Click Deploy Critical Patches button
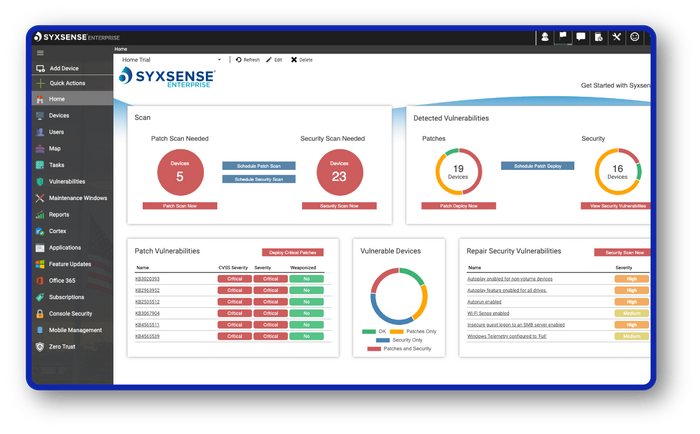The image size is (700, 434). pyautogui.click(x=293, y=253)
